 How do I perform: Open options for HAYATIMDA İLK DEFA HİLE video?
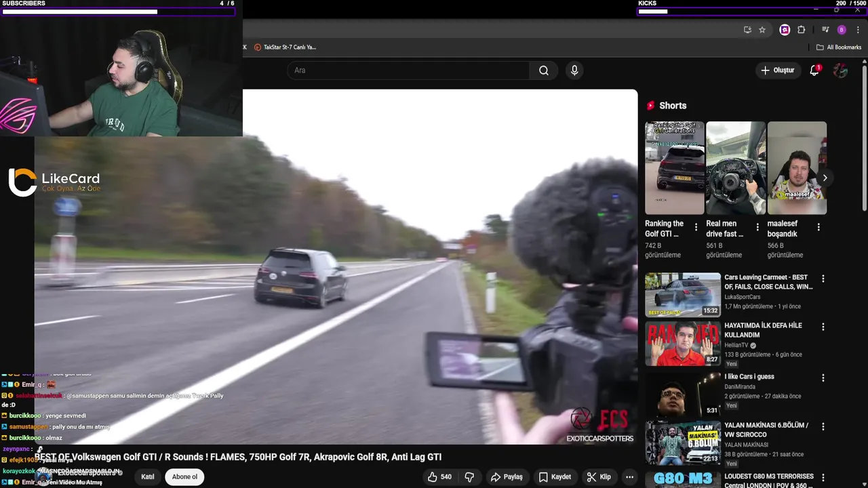point(823,327)
